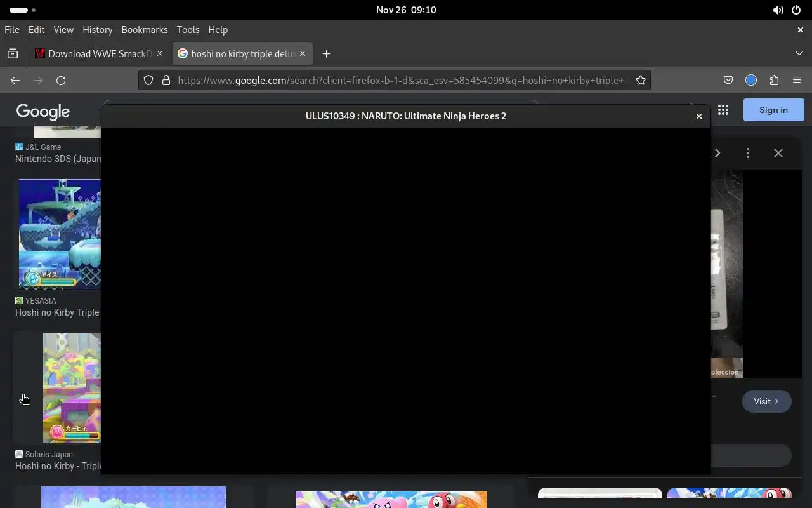Viewport: 812px width, 508px height.
Task: Open the History menu
Action: tap(97, 30)
